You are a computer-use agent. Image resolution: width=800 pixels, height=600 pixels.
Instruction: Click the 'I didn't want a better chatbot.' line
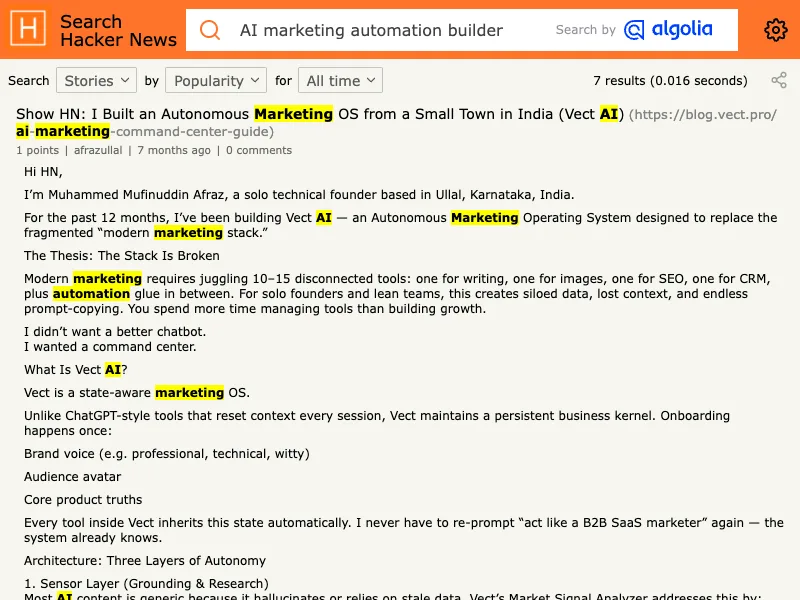click(115, 332)
